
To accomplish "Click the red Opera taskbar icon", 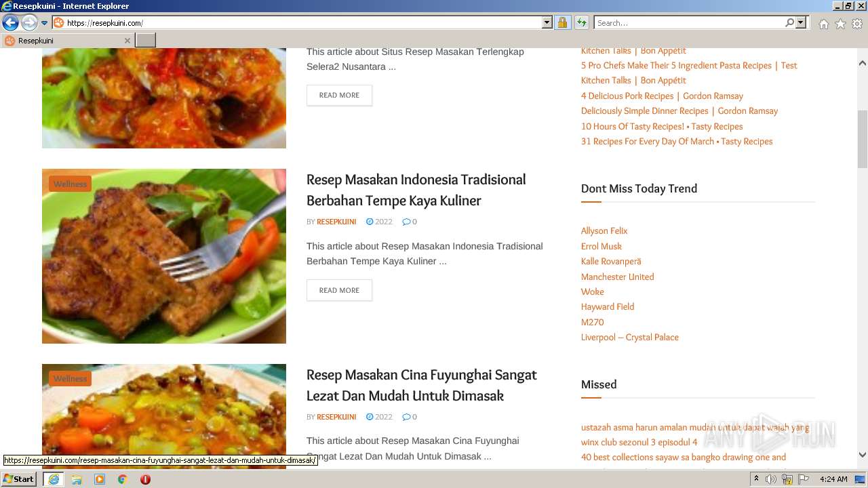I will (x=145, y=479).
